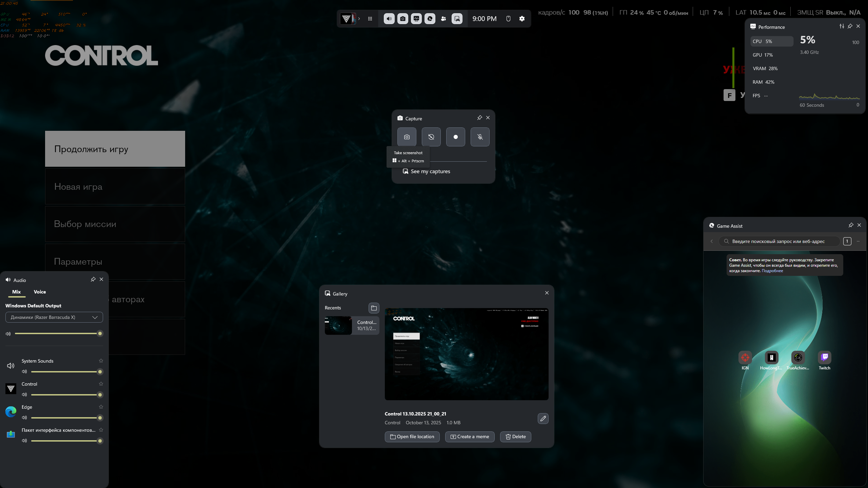Start recording with the Capture record button

[455, 137]
